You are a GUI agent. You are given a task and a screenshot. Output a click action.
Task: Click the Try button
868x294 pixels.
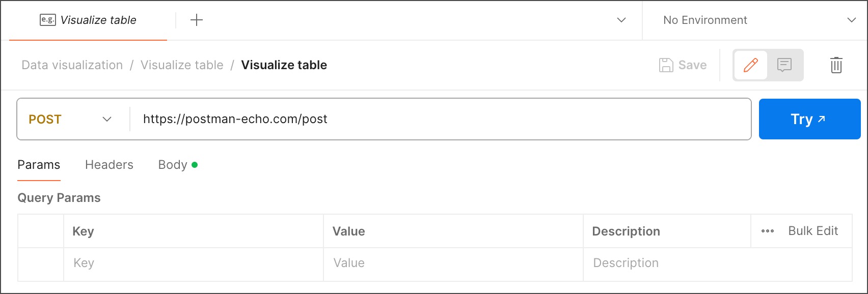809,119
